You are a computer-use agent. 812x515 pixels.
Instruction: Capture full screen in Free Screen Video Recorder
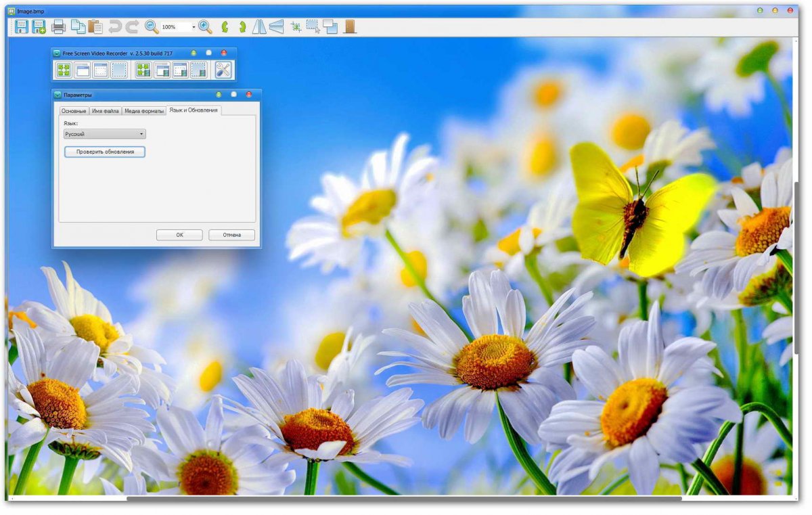pyautogui.click(x=64, y=70)
